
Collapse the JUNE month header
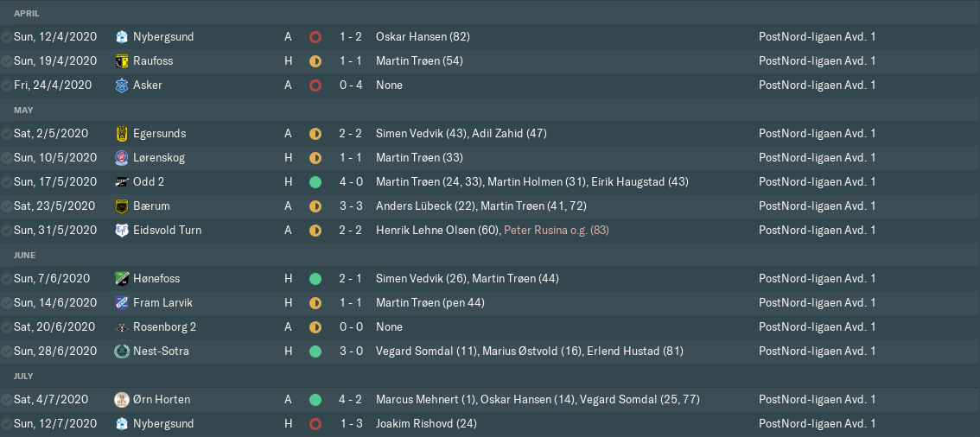tap(24, 256)
